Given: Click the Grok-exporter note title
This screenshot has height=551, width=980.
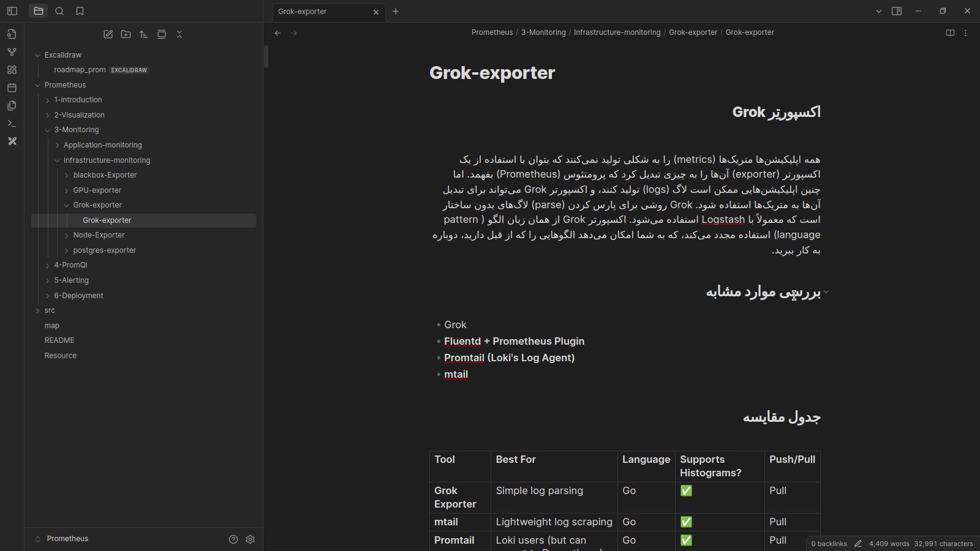Looking at the screenshot, I should [492, 73].
